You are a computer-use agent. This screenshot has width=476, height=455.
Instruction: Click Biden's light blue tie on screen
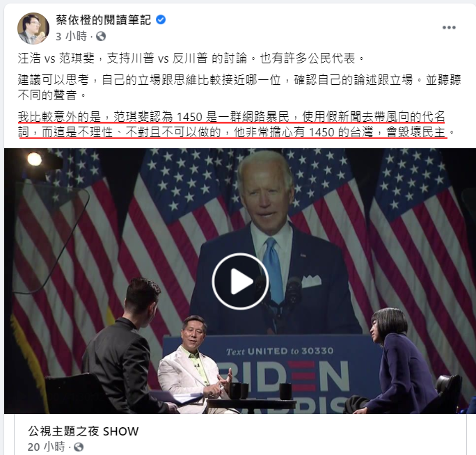[x=273, y=270]
